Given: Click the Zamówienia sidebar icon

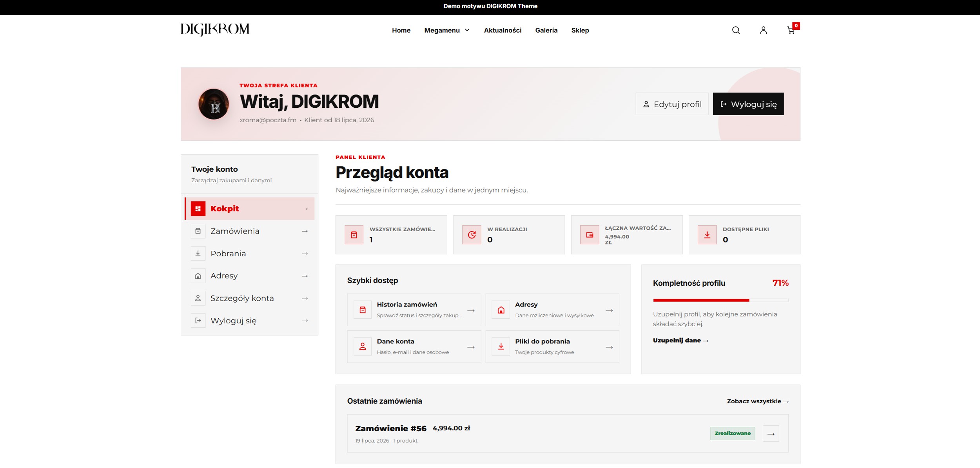Looking at the screenshot, I should click(198, 231).
